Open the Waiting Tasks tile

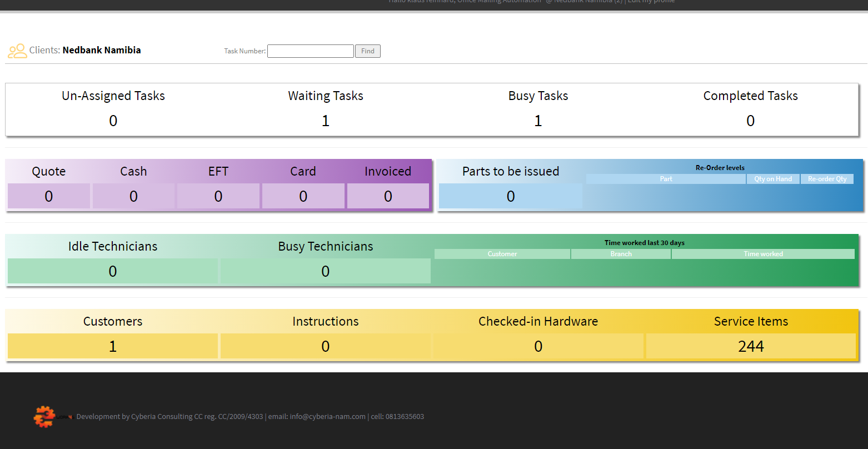[x=326, y=109]
